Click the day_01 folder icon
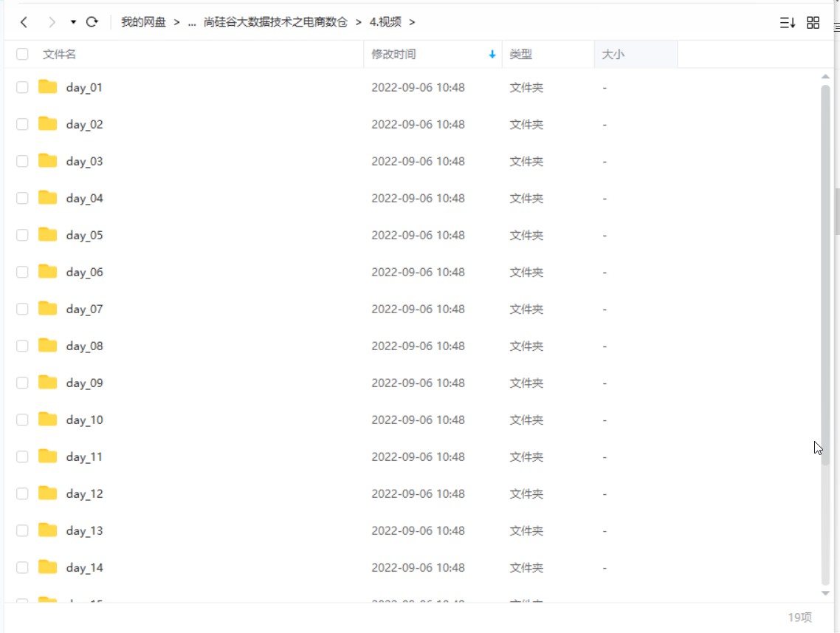Viewport: 840px width, 633px height. click(48, 86)
